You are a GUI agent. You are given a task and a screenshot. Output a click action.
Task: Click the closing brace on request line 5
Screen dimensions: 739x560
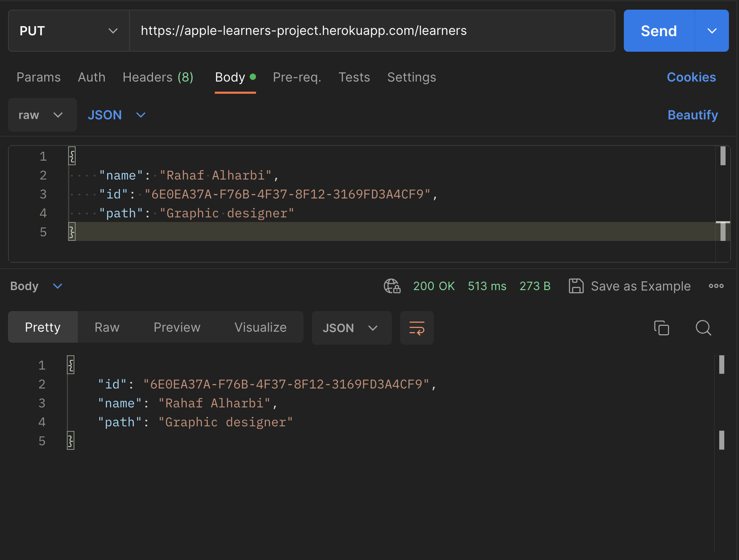pyautogui.click(x=72, y=232)
